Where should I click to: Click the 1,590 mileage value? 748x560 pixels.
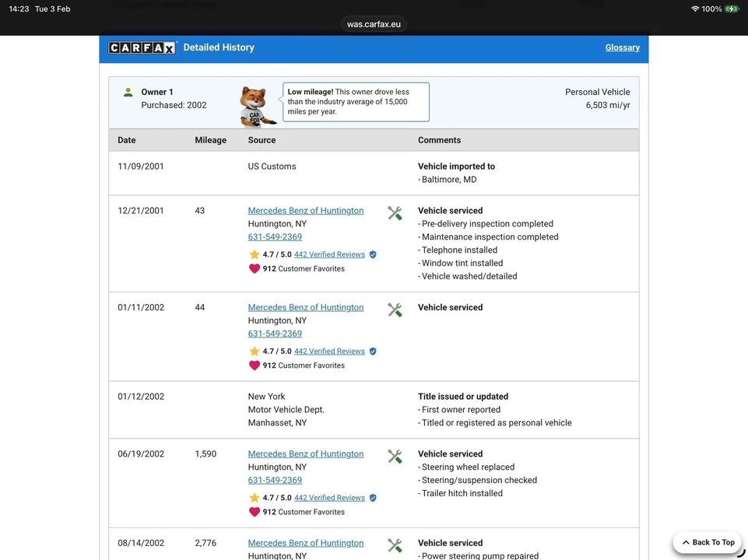[205, 453]
